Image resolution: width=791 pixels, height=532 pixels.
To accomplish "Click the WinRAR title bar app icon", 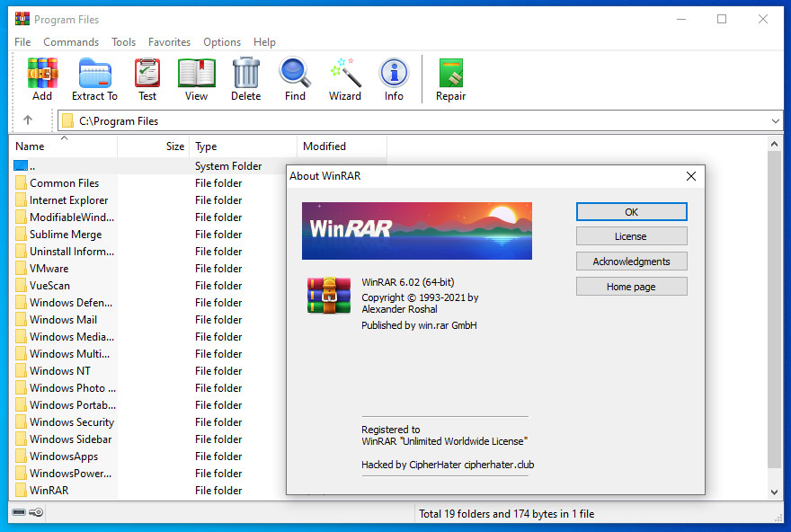I will [22, 19].
